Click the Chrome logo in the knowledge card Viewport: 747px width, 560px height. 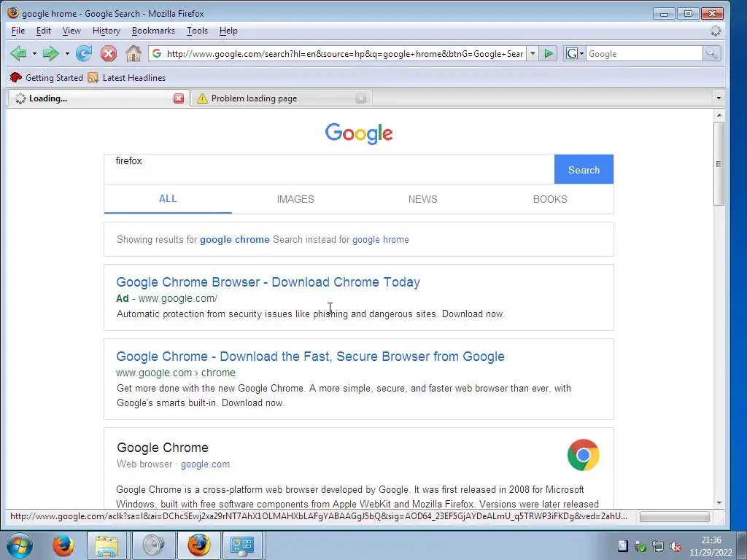[583, 455]
